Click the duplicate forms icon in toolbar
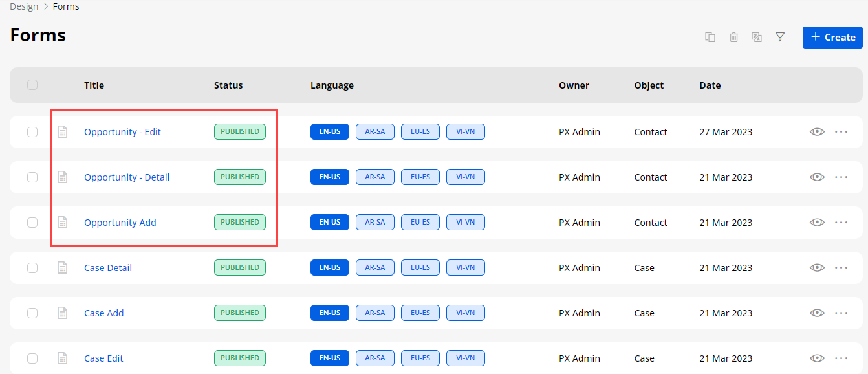The height and width of the screenshot is (374, 868). coord(710,38)
